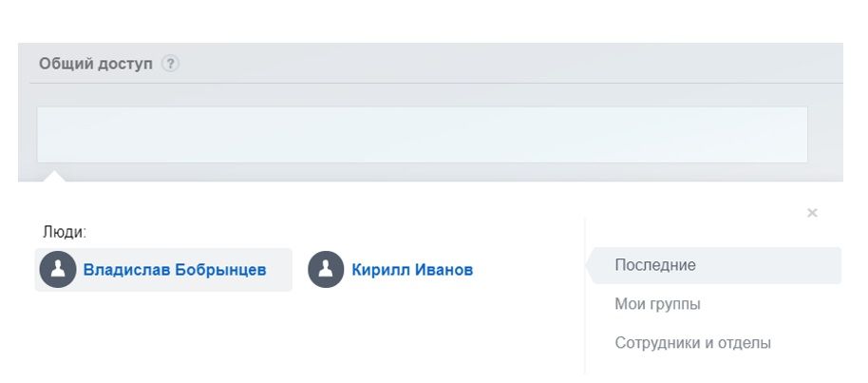Click the empty header bar right of the help icon
The image size is (868, 383).
494,64
